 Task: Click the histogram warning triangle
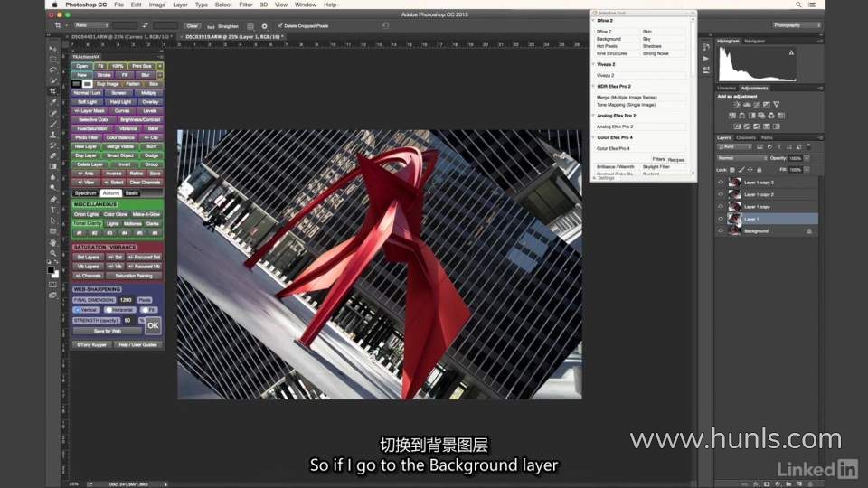point(791,52)
